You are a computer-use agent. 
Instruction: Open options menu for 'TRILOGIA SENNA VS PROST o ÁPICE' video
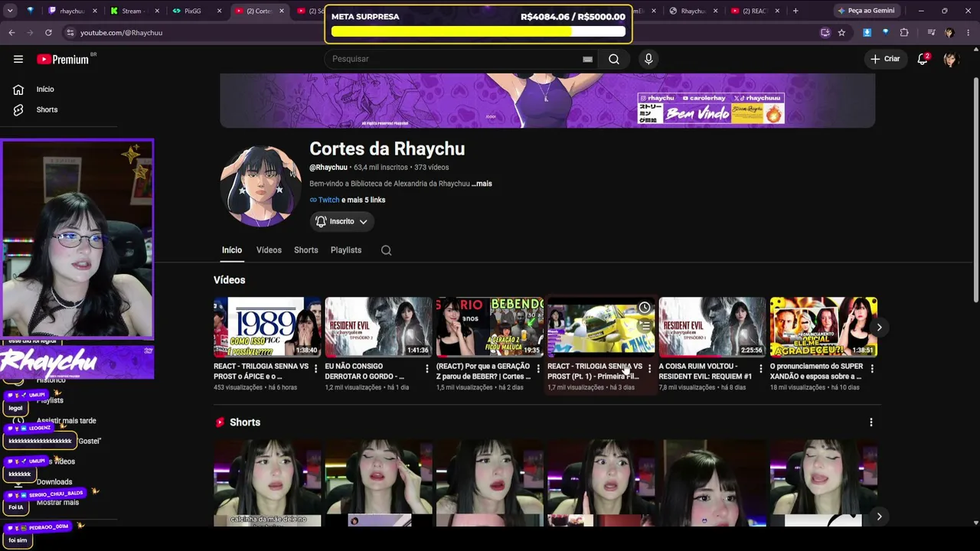coord(315,369)
